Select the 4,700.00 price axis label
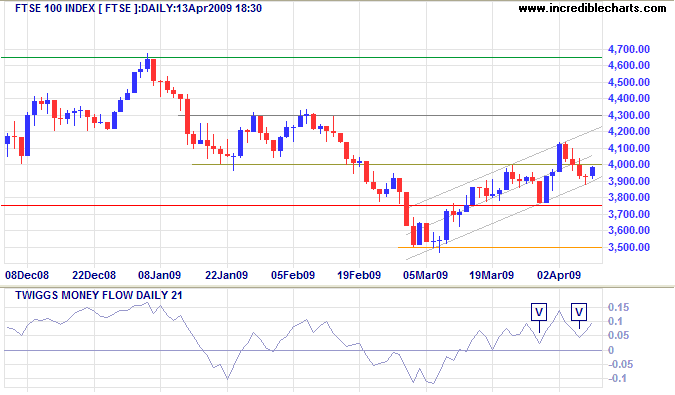 tap(629, 49)
